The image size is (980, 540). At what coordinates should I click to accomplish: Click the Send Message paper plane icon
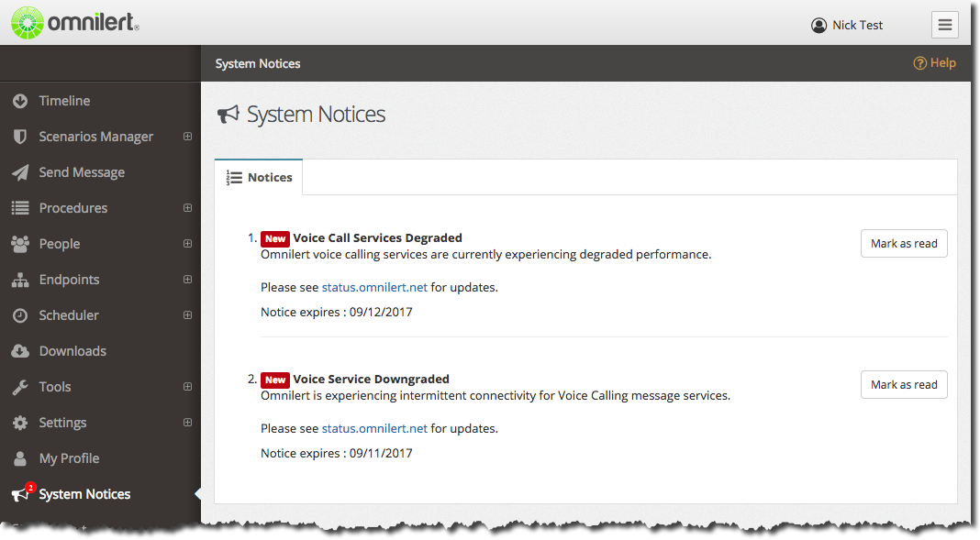[20, 172]
